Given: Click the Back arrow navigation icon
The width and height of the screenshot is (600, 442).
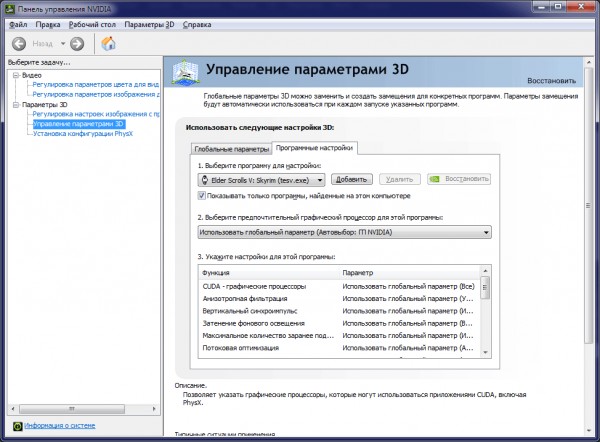Looking at the screenshot, I should 18,44.
